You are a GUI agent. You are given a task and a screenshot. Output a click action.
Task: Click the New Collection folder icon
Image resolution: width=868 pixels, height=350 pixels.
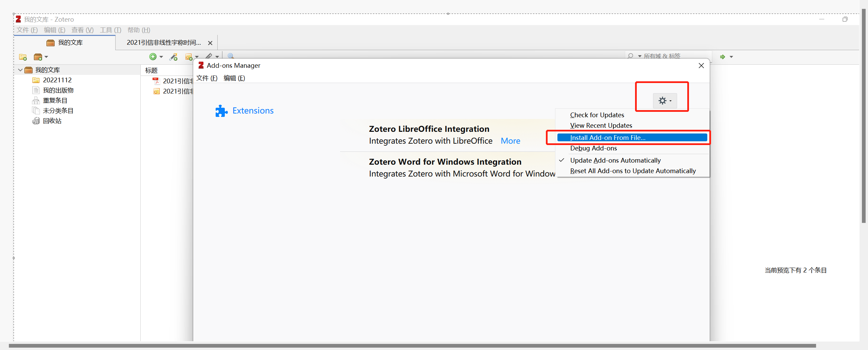[23, 57]
